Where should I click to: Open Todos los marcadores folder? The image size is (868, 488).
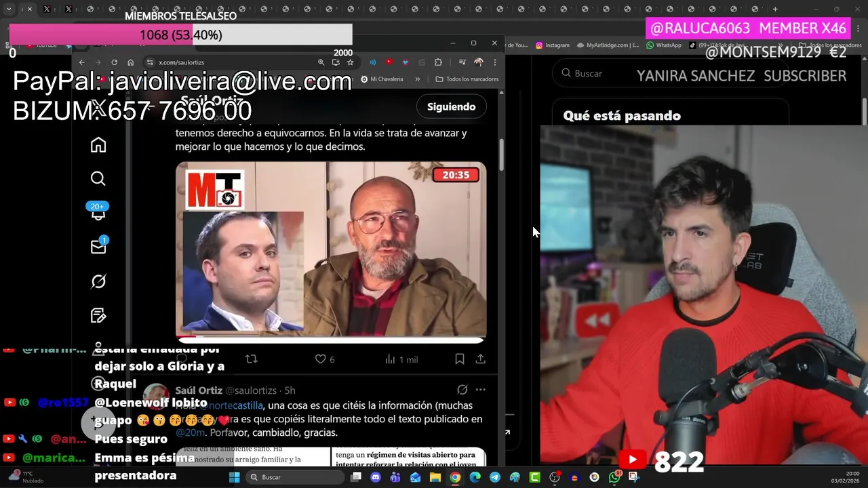pos(467,79)
